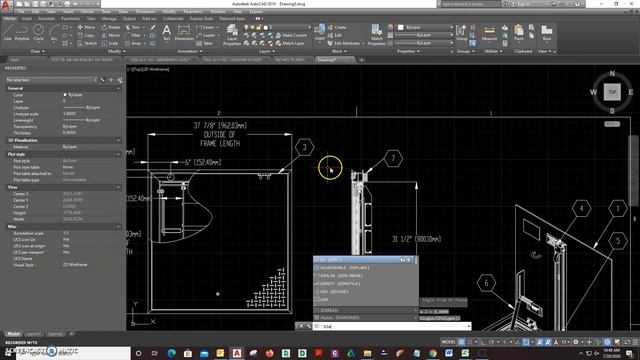Open the AutoCAD application menu logo
Screen dimensions: 640x360
click(5, 5)
